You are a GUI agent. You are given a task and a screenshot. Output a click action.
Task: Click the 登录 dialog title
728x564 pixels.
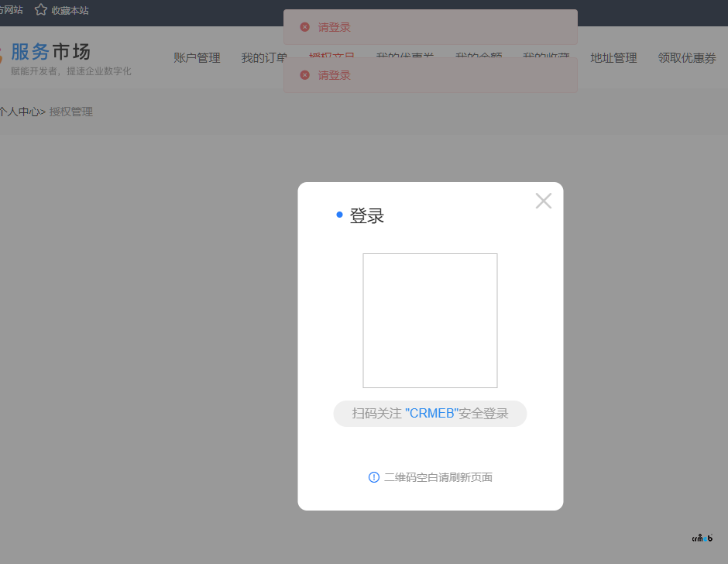click(367, 215)
